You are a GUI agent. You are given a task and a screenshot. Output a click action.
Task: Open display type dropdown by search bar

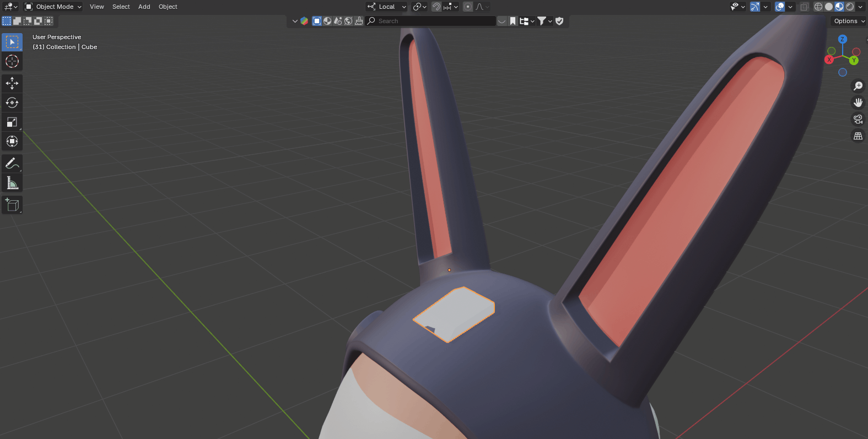[x=527, y=21]
